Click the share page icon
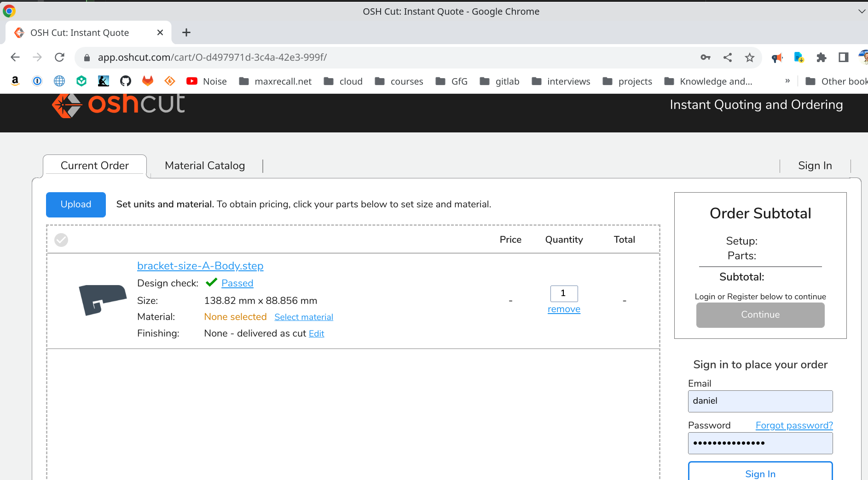 [x=727, y=57]
